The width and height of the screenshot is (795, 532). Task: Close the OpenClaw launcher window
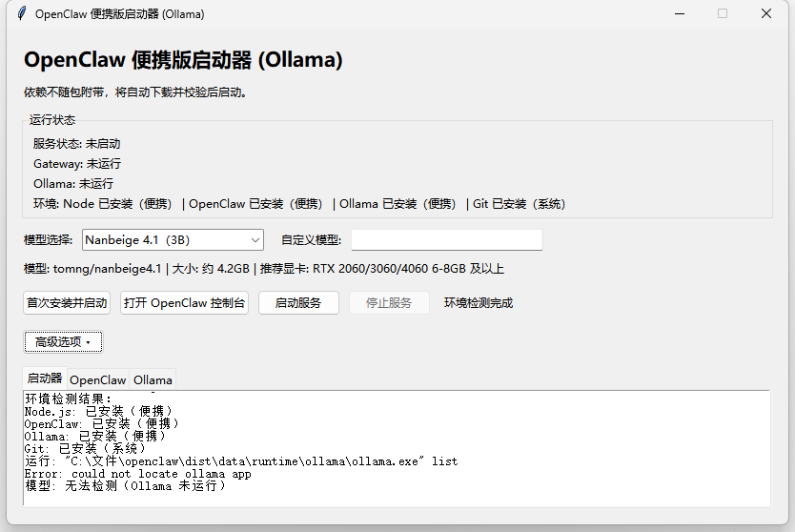766,13
